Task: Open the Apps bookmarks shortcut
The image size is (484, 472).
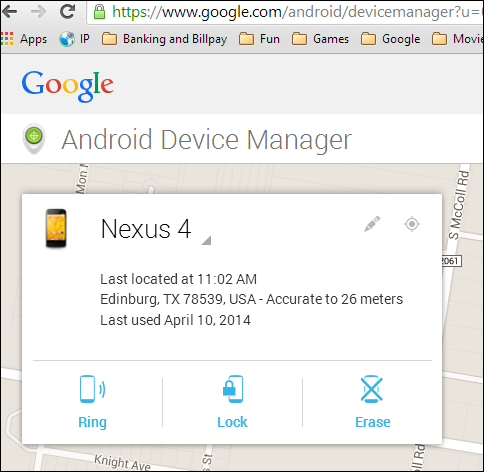Action: (24, 39)
